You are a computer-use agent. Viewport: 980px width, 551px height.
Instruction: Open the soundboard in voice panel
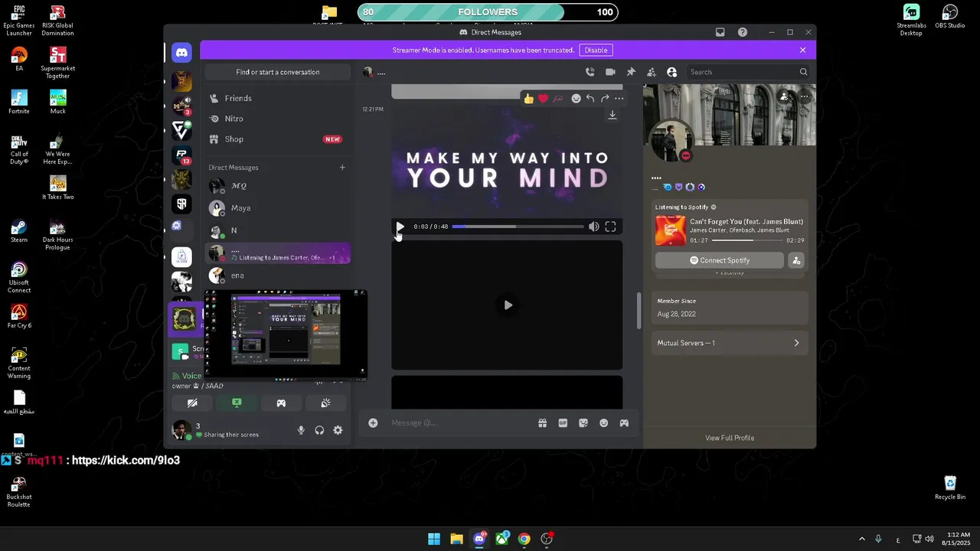[x=325, y=403]
